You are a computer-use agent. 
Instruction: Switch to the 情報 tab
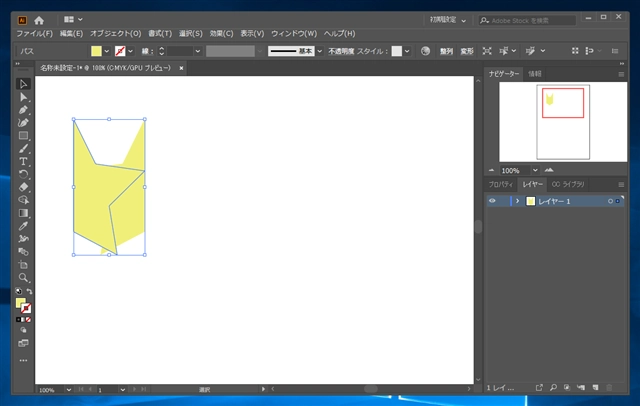(534, 74)
